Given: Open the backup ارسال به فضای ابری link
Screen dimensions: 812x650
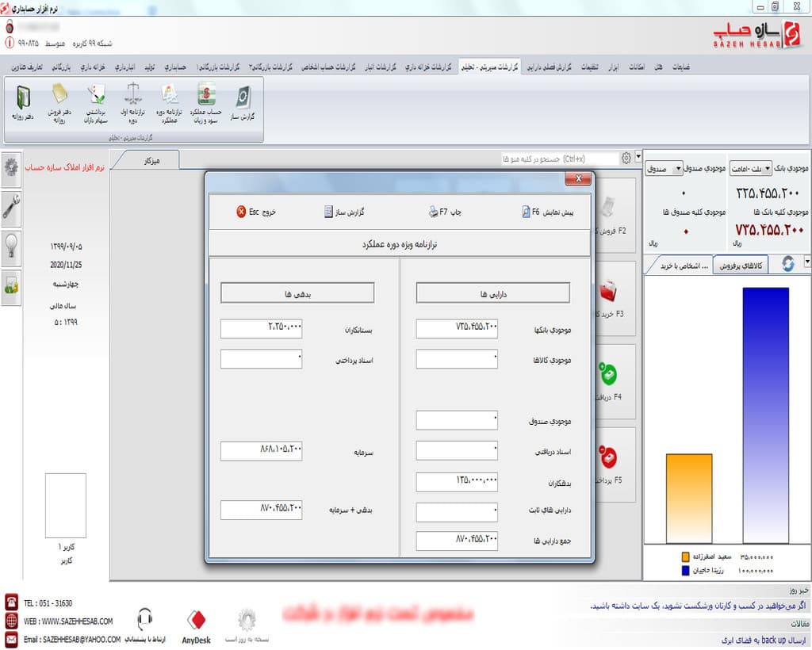Looking at the screenshot, I should [764, 640].
